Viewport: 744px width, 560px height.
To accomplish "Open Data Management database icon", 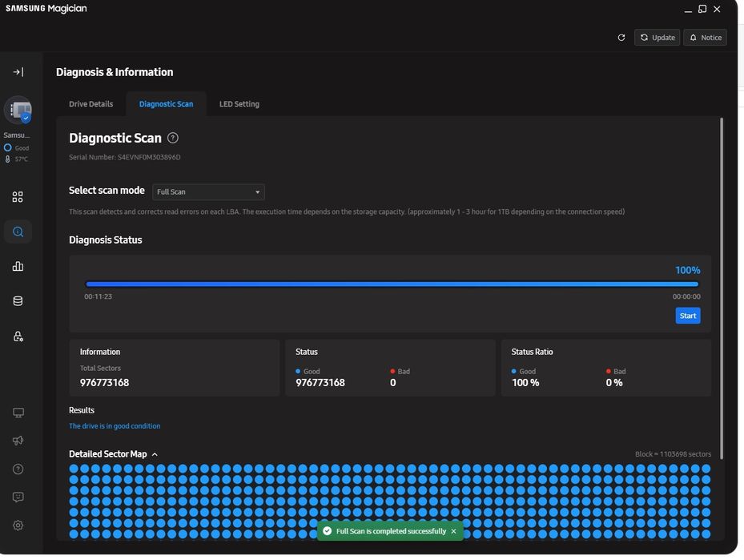I will [18, 301].
